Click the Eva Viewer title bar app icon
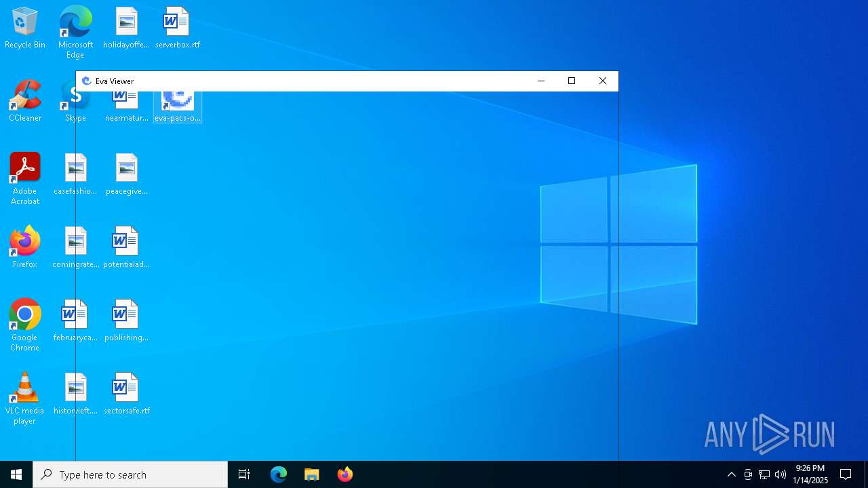 coord(86,81)
